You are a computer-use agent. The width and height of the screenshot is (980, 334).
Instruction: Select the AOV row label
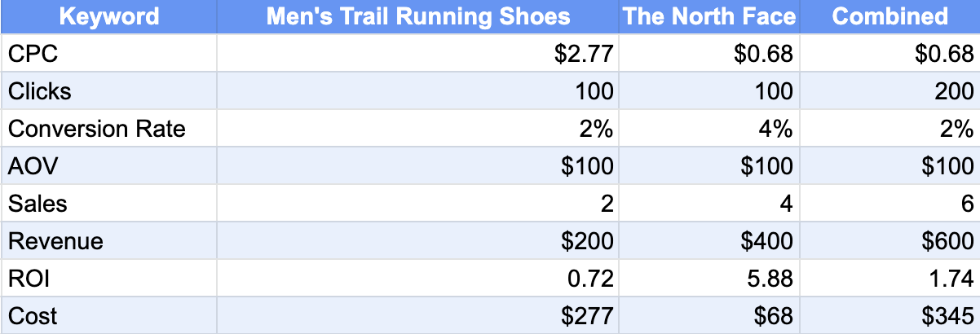click(108, 166)
